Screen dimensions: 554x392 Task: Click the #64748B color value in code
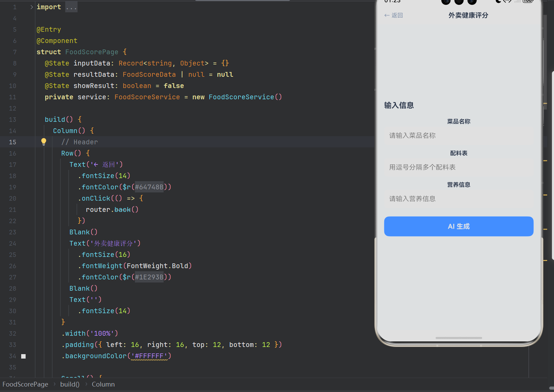pos(149,187)
